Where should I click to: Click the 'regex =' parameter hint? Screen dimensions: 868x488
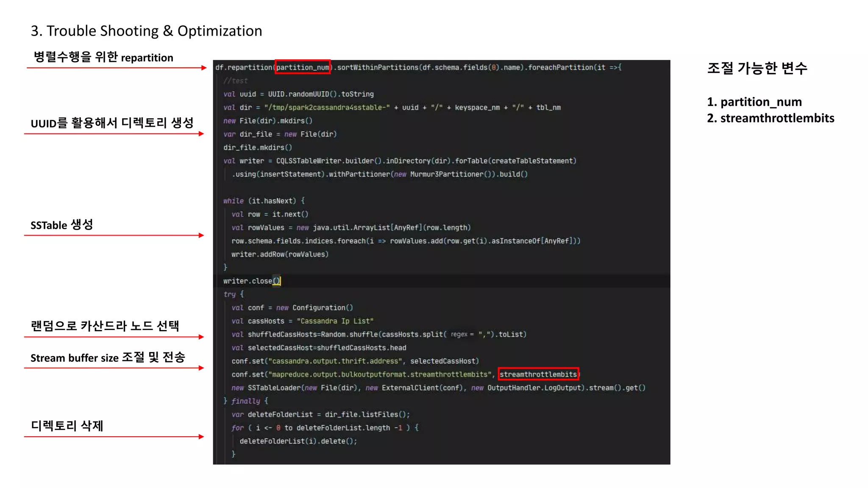tap(462, 334)
